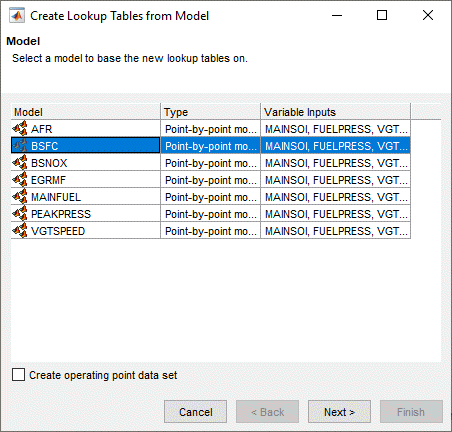Close the Create Lookup Tables dialog
Viewport: 452px width, 432px height.
tap(428, 15)
